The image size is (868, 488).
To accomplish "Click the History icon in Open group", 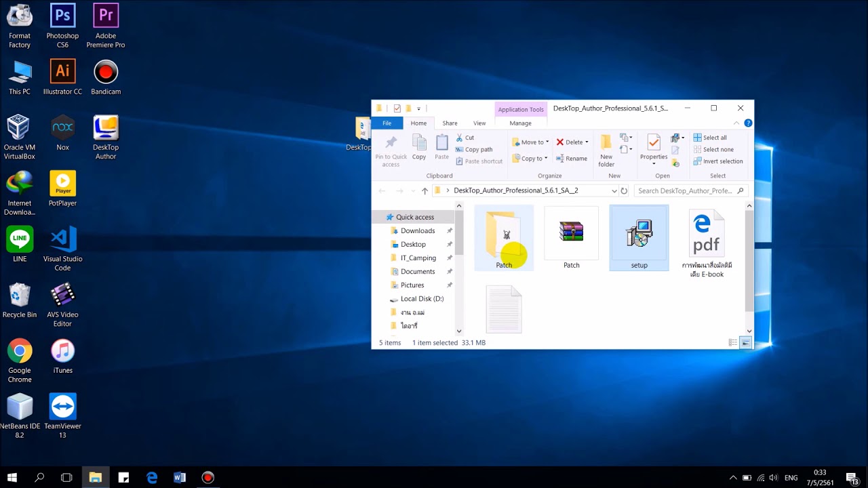I will pyautogui.click(x=675, y=163).
